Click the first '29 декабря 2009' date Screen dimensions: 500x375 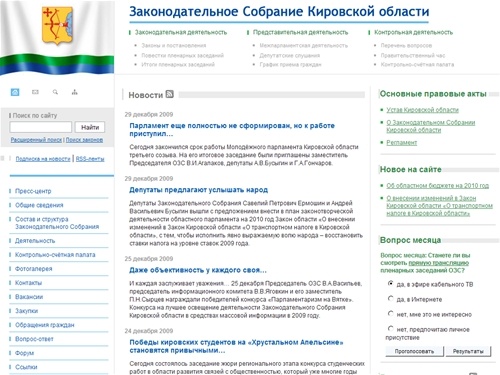(x=149, y=114)
